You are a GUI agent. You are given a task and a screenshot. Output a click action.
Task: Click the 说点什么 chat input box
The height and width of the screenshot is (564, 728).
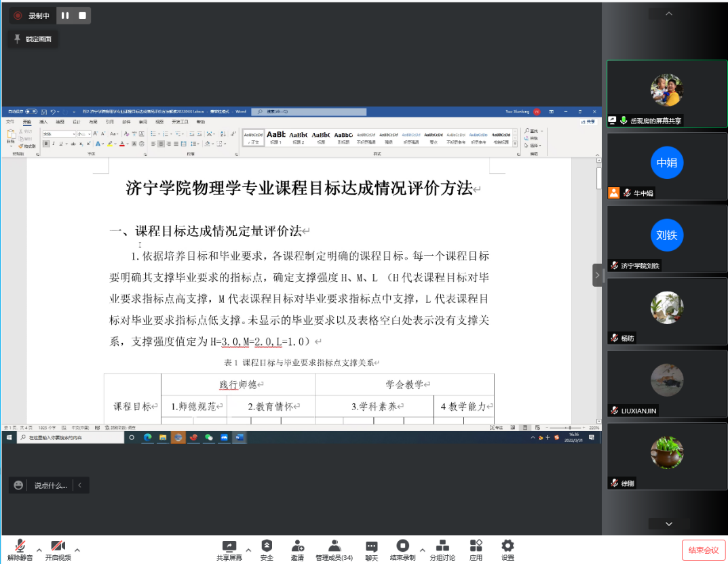tap(51, 485)
